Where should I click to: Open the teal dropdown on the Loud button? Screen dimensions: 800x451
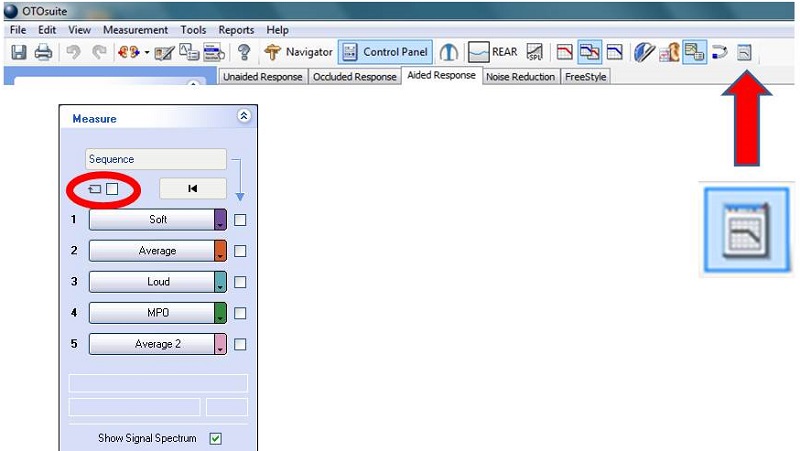220,282
